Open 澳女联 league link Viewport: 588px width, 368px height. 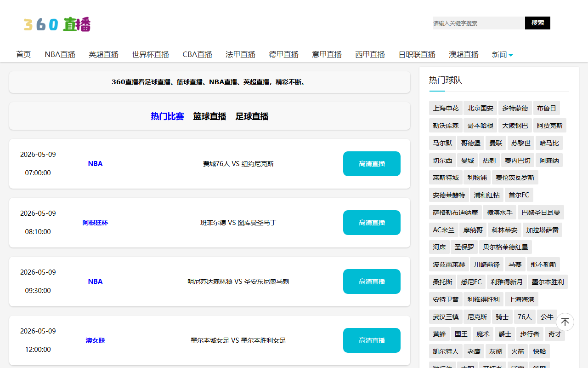tap(95, 340)
